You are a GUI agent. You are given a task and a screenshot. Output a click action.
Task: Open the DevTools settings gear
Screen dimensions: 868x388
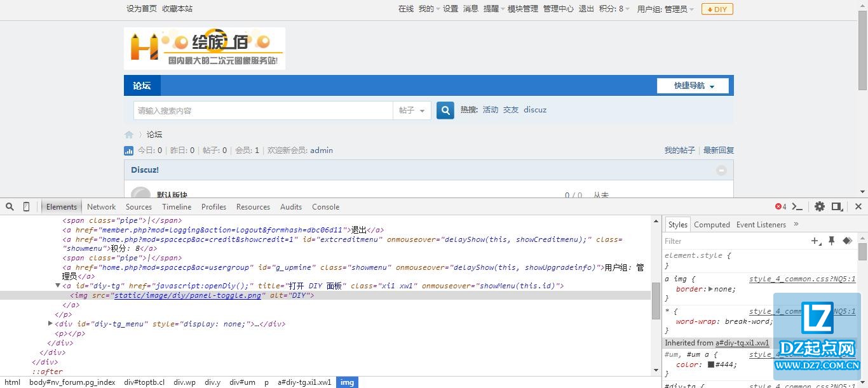coord(820,206)
